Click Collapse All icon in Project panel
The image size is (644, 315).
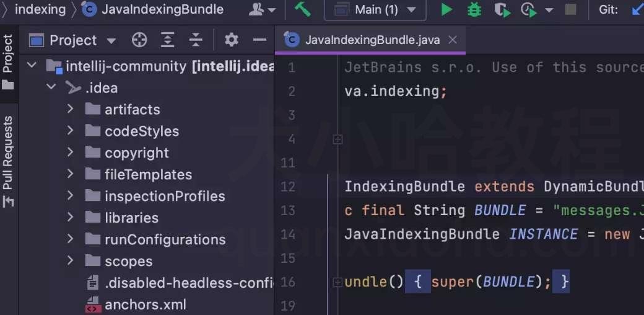[196, 40]
